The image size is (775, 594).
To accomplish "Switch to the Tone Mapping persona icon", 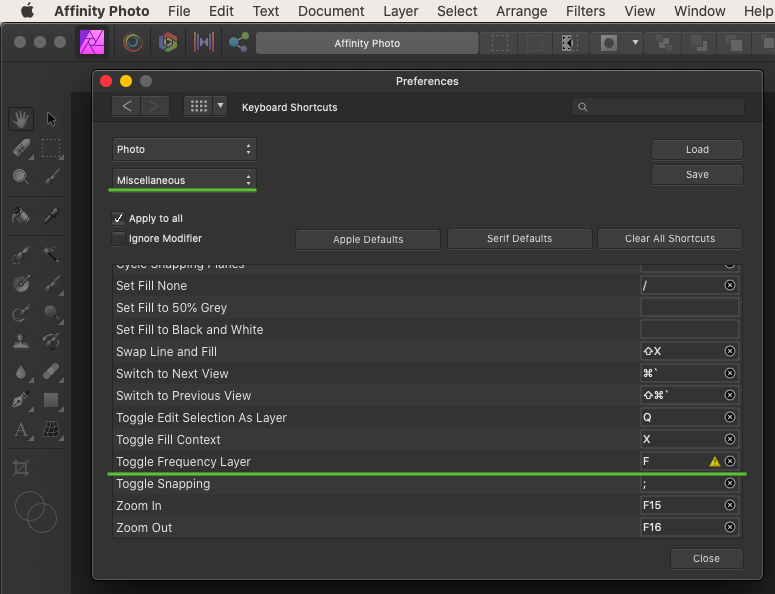I will tap(203, 42).
